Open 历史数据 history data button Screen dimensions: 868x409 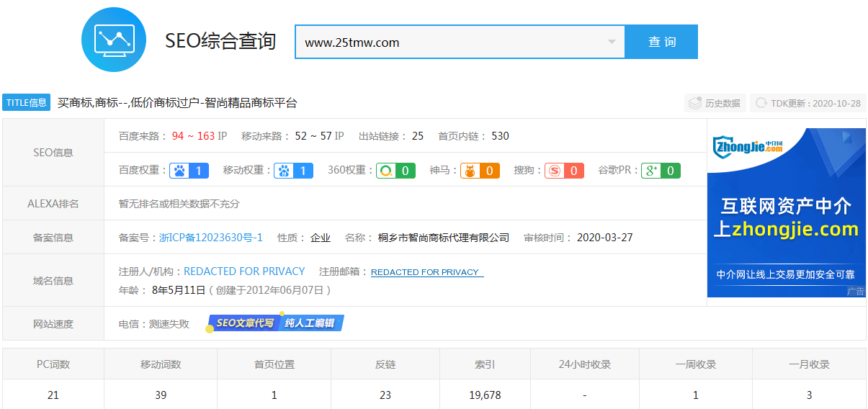coord(715,103)
